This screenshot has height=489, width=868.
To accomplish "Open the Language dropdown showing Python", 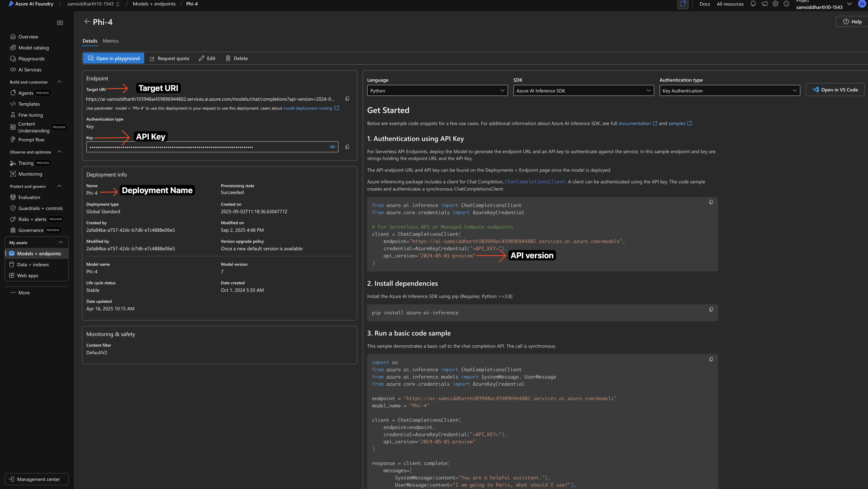I will [437, 90].
